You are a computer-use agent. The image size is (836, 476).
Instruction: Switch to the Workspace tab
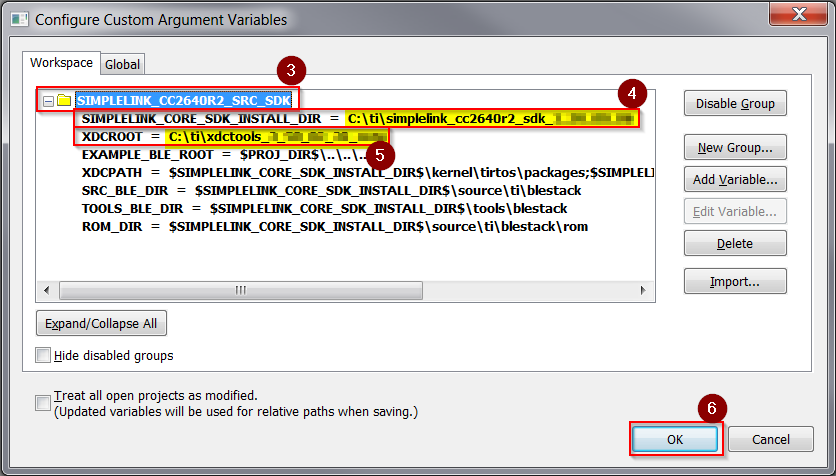pyautogui.click(x=61, y=62)
